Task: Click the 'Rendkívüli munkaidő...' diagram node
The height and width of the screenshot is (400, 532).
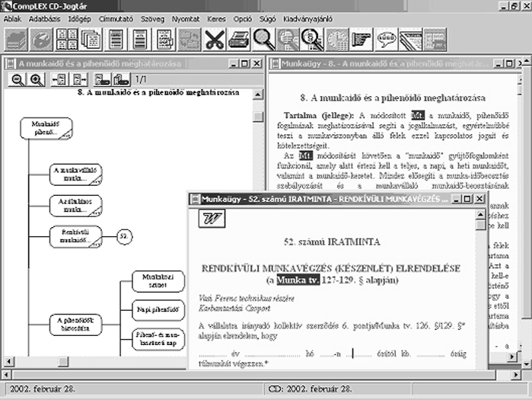Action: coord(75,236)
